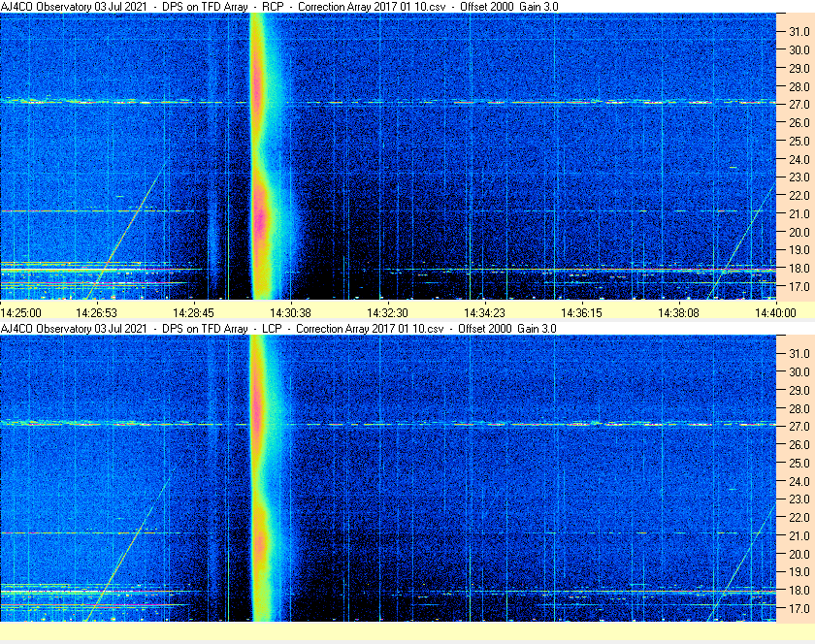Click the 17.0 frequency label on RCP plot

point(799,287)
